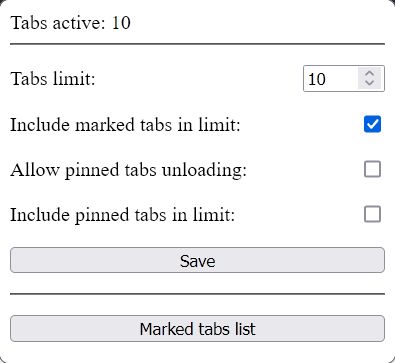
Task: Click the divider line above Marked tabs list
Action: pyautogui.click(x=197, y=294)
